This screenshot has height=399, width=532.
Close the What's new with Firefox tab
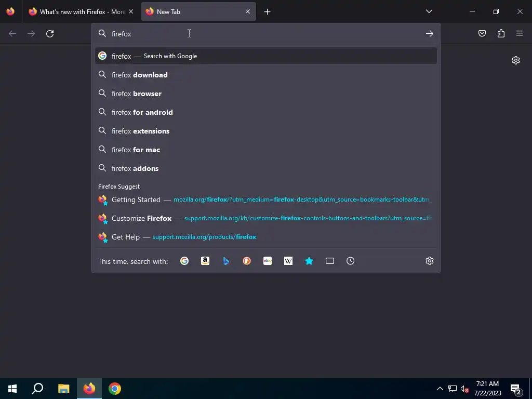click(131, 11)
